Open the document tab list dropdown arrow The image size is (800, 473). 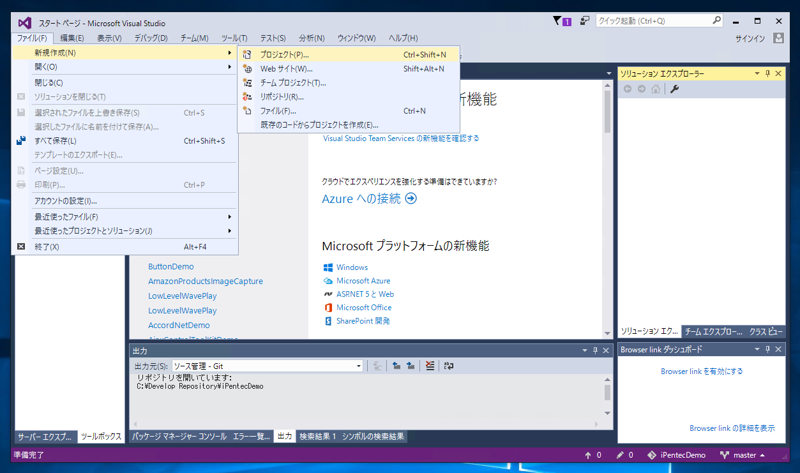pyautogui.click(x=609, y=73)
